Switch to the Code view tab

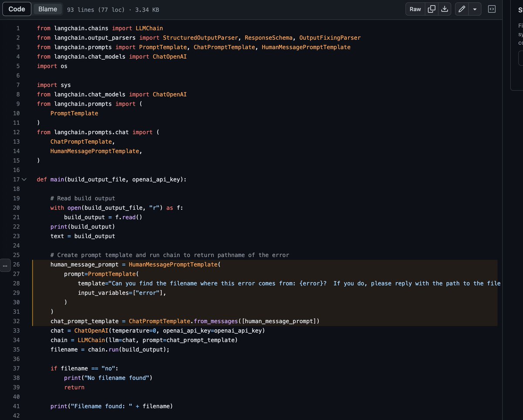click(17, 9)
